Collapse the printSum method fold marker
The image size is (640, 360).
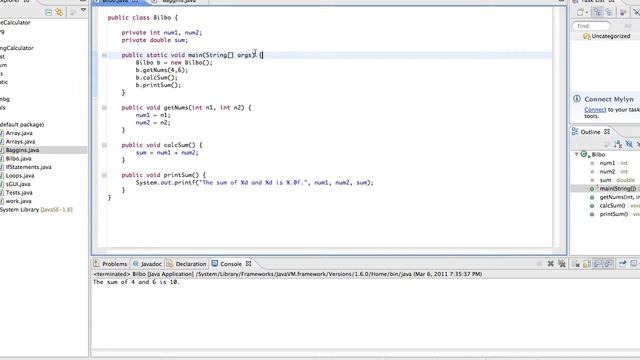coord(104,175)
